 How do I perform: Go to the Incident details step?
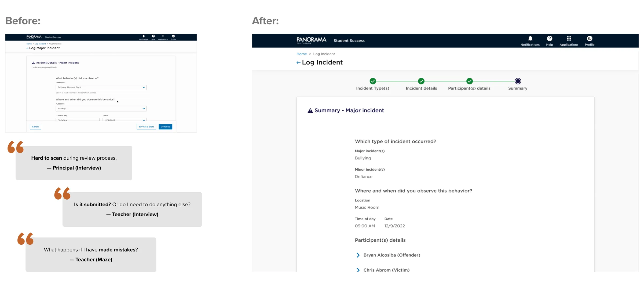421,81
